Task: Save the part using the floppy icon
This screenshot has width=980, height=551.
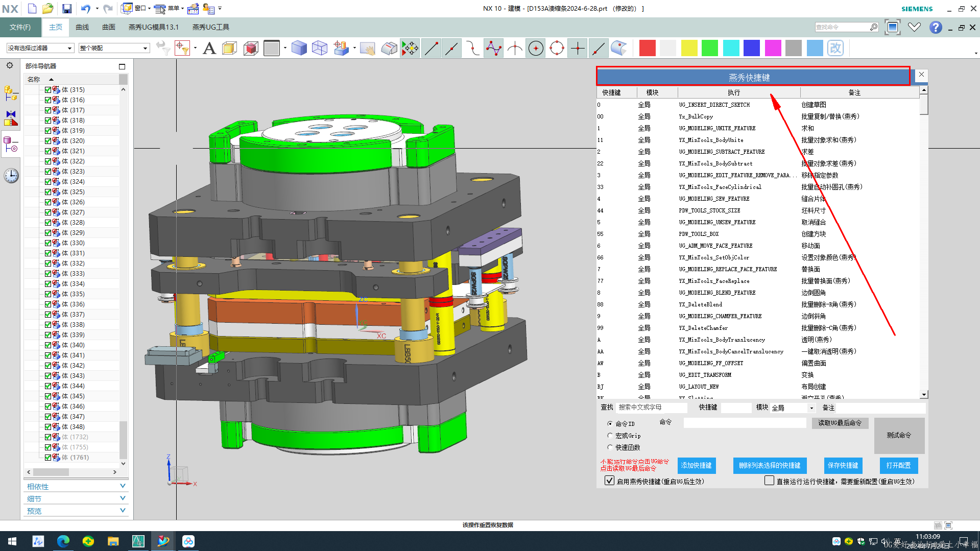Action: 67,8
